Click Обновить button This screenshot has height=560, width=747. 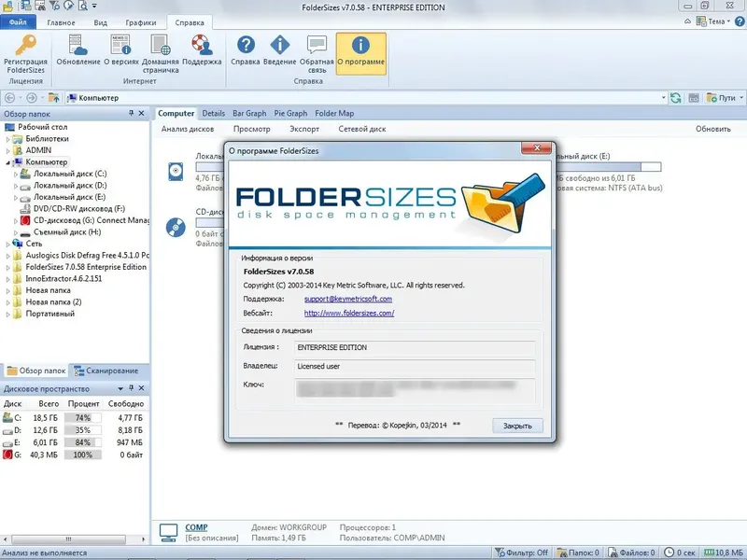pyautogui.click(x=712, y=129)
